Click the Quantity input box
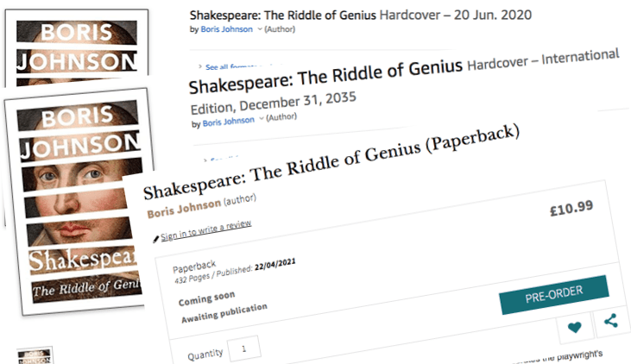Viewport: 631px width, 364px height. [244, 349]
